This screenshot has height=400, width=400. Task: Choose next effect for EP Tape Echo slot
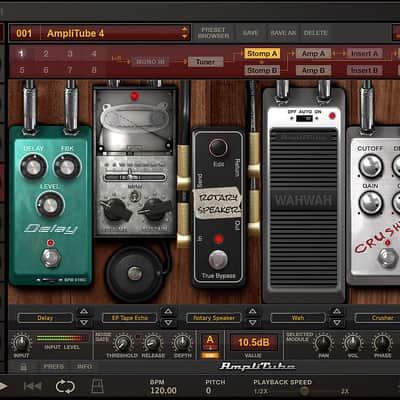click(168, 323)
